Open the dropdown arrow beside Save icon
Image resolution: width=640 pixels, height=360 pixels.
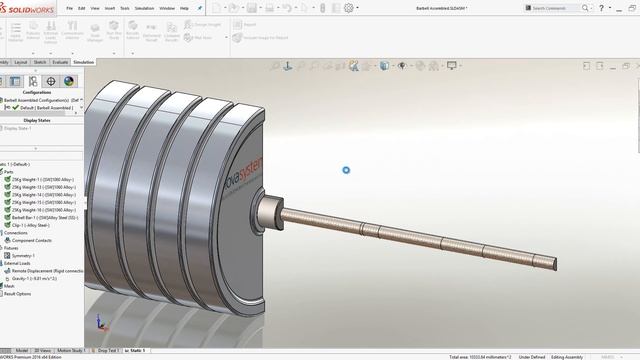point(260,8)
